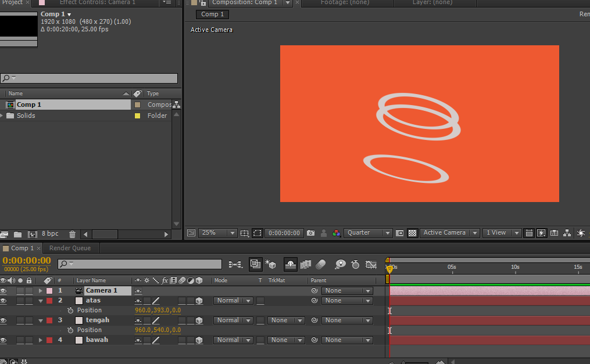
Task: Enable Motion Blur for the timeline
Action: [321, 265]
